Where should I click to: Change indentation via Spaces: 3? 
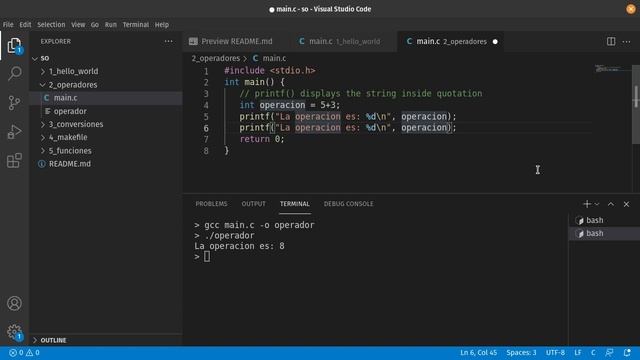click(521, 353)
